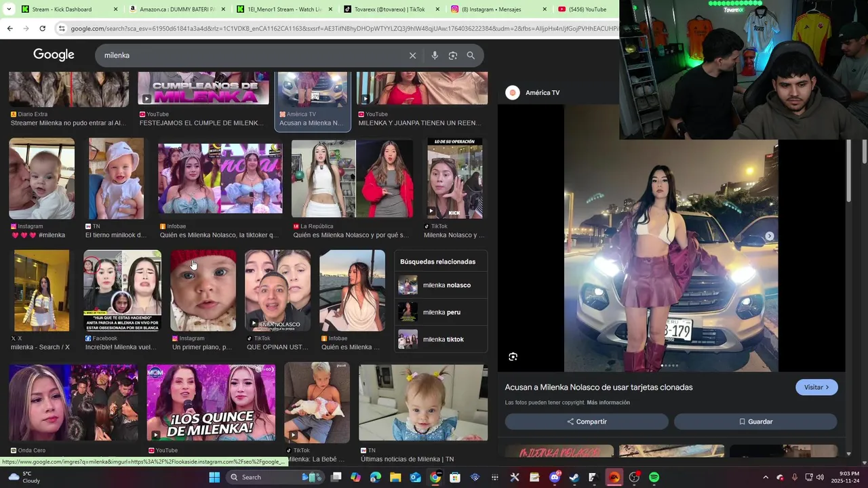
Task: Open Outlook from the taskbar
Action: tap(415, 477)
